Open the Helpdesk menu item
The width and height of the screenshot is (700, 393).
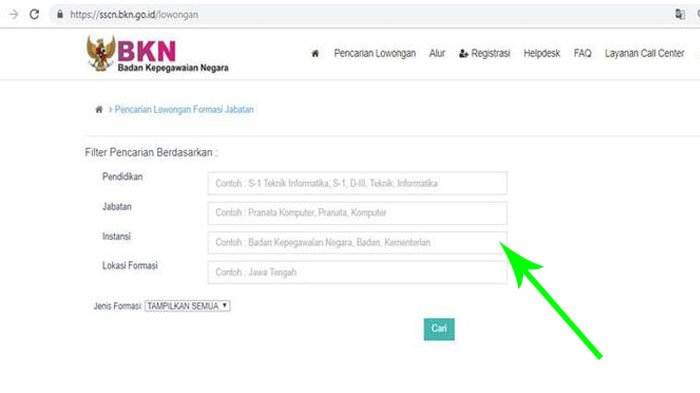[542, 54]
